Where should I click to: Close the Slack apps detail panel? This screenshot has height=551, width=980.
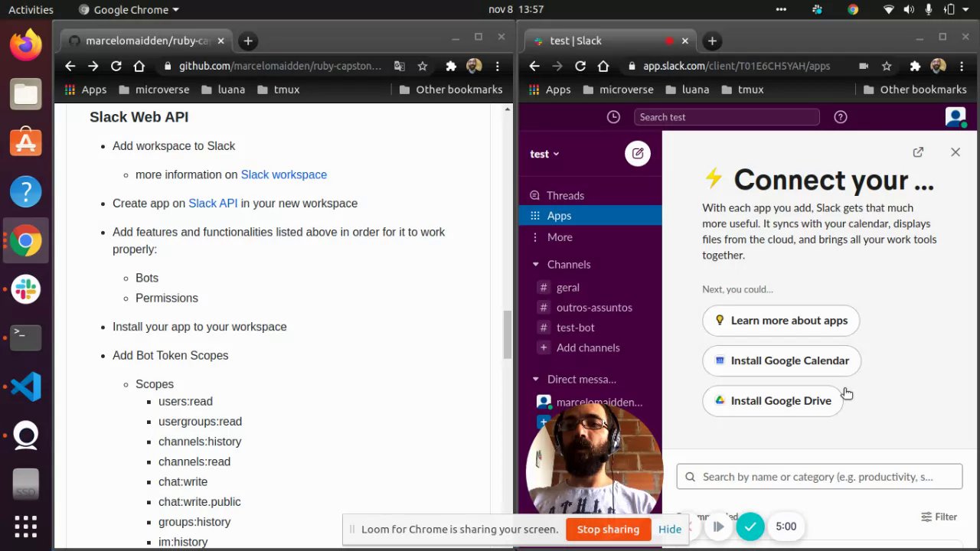point(955,152)
